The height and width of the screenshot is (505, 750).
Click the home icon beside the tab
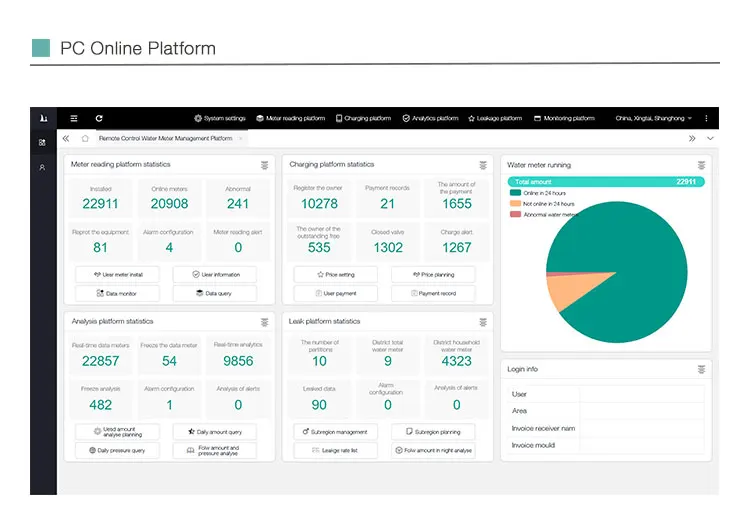click(85, 139)
